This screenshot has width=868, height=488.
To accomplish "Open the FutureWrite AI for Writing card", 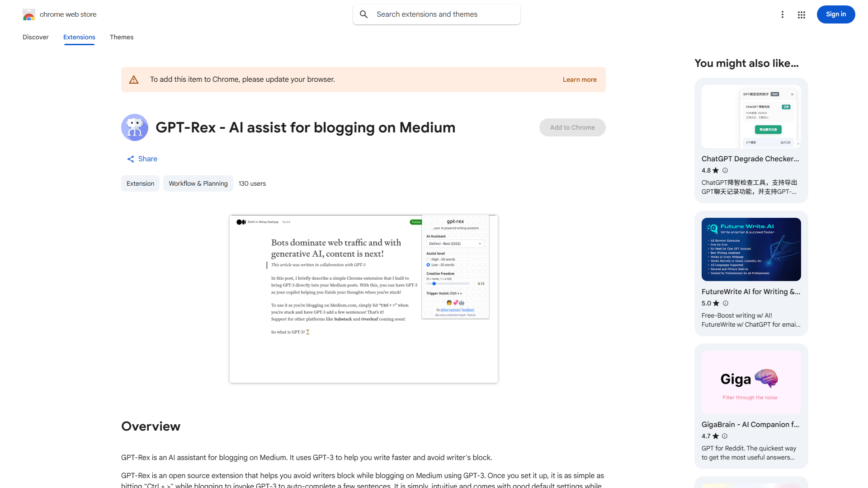I will coord(751,273).
